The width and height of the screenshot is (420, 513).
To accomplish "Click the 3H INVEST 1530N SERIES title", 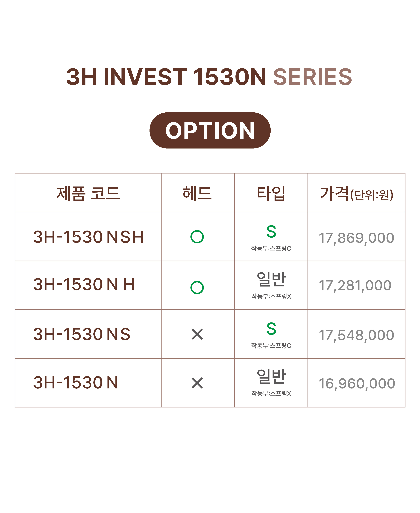I will [209, 77].
